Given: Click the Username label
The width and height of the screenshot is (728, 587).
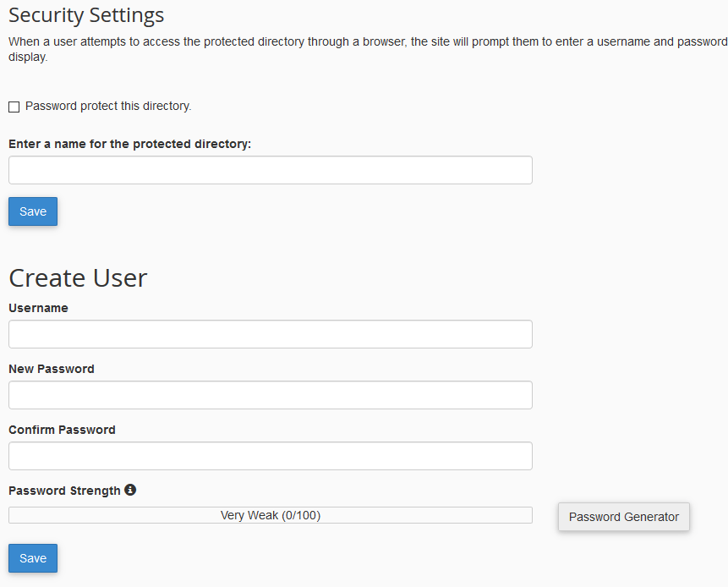Looking at the screenshot, I should tap(38, 308).
